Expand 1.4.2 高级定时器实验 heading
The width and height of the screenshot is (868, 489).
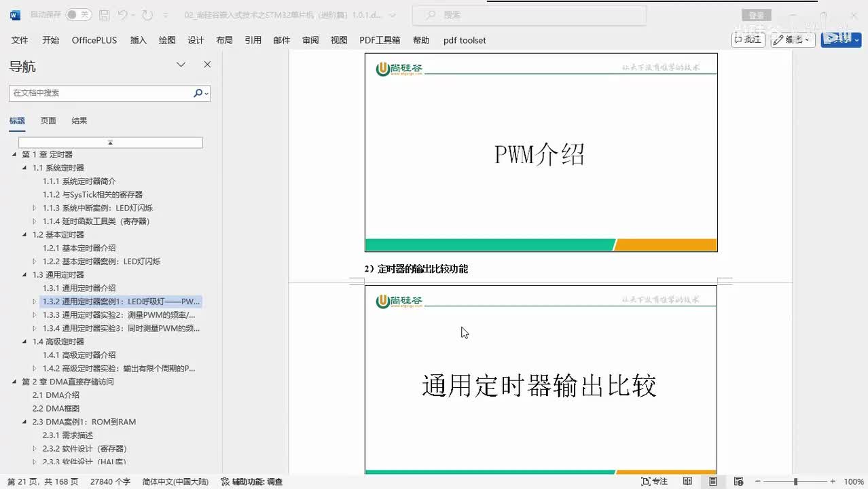point(35,368)
